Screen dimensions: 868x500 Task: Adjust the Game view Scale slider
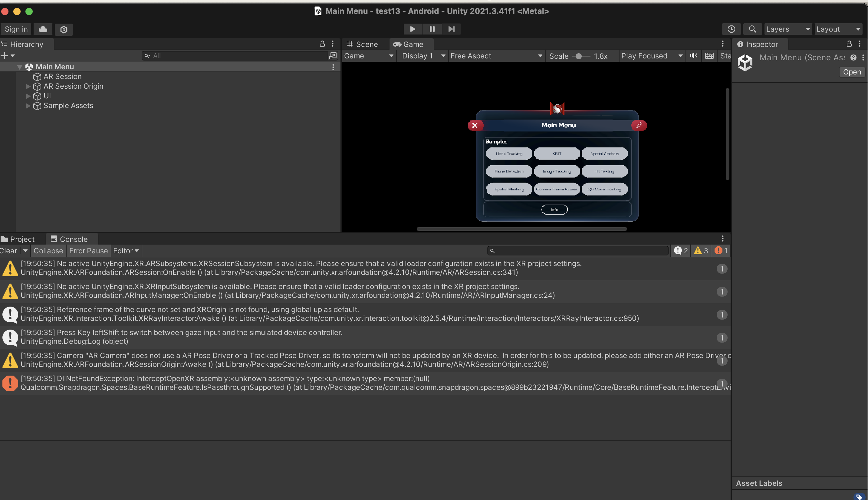[579, 56]
